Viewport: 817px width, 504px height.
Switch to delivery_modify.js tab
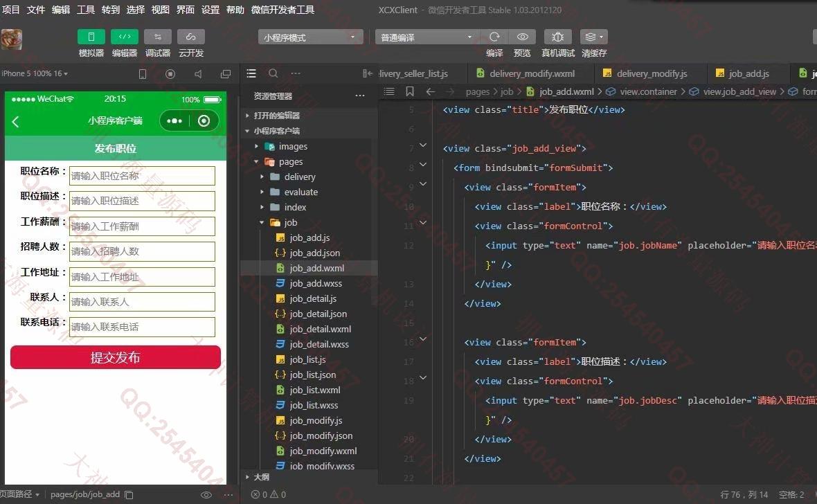tap(651, 73)
